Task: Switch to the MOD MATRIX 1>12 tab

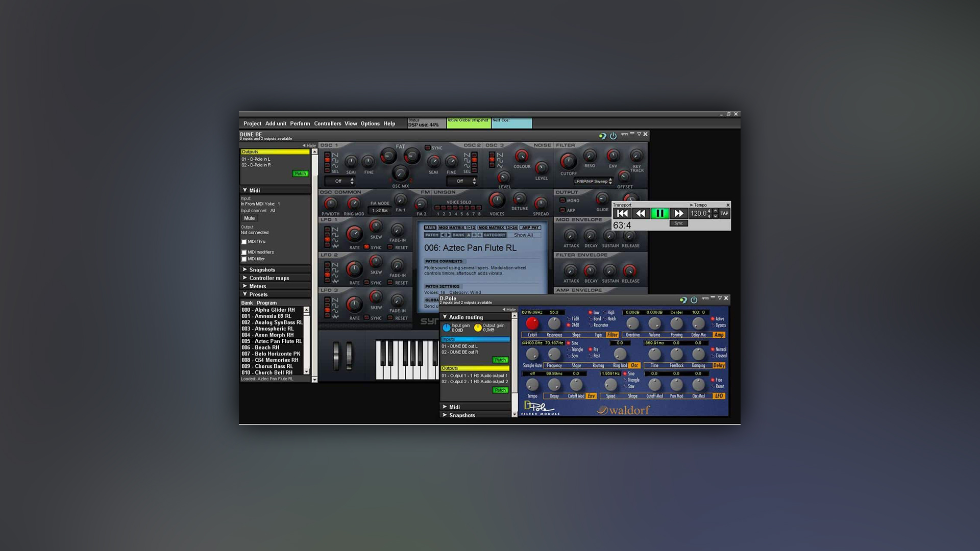Action: (x=457, y=227)
